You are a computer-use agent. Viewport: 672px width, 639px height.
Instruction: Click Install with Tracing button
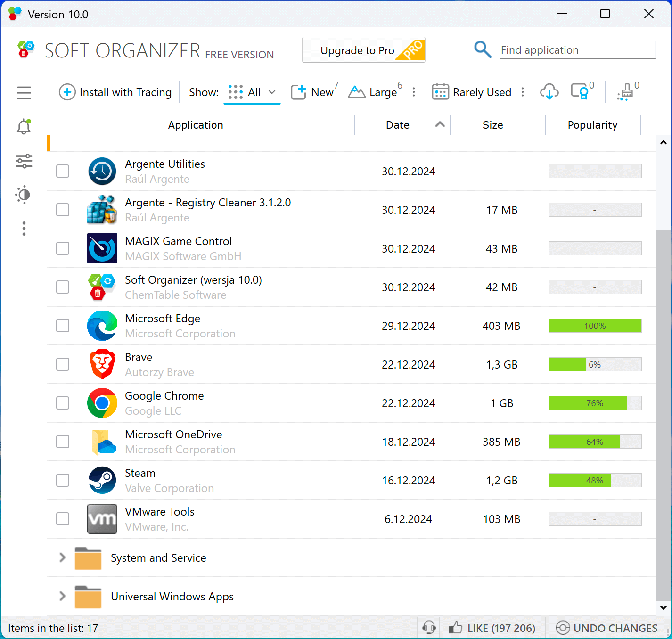click(115, 92)
